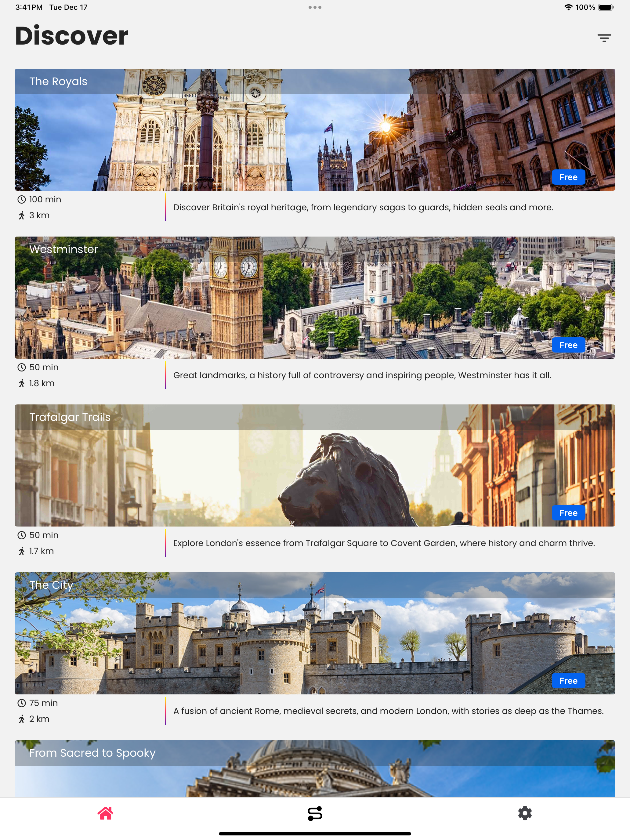Tap the 3 km distance text
Screen dimensions: 630x840
39,215
